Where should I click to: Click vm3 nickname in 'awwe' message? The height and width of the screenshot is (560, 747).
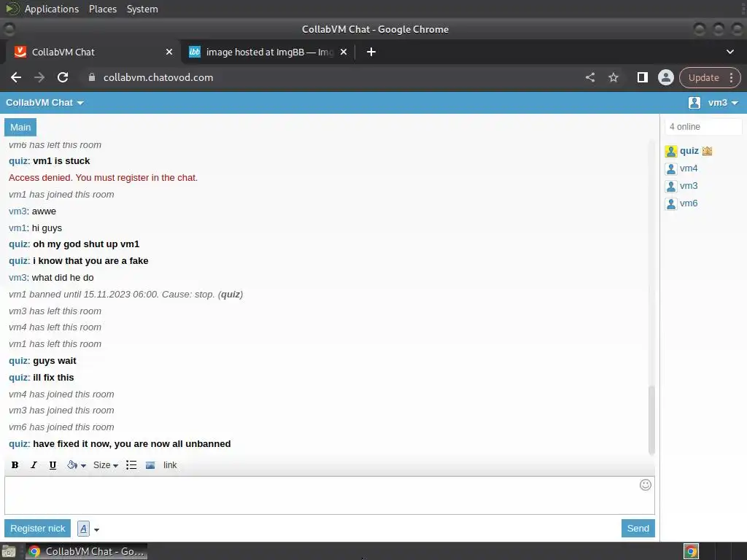pos(18,211)
